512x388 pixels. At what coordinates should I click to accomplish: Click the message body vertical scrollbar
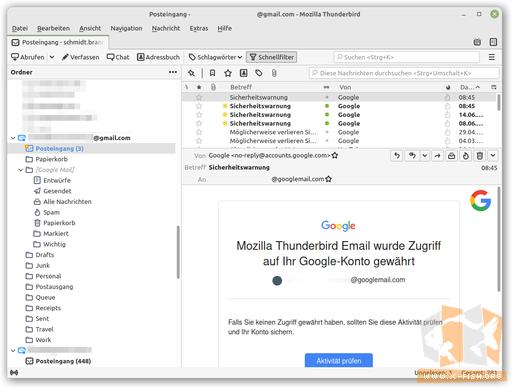point(499,239)
